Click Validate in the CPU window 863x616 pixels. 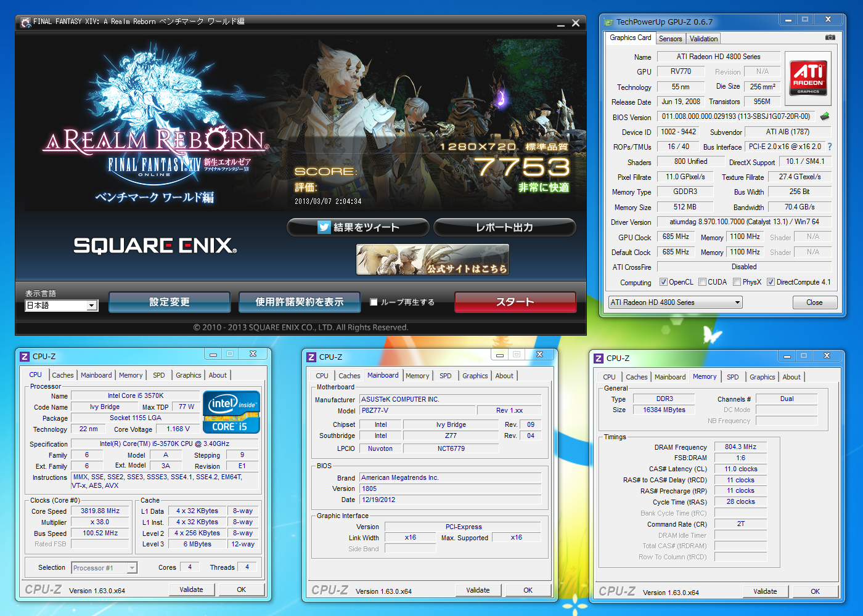click(191, 590)
